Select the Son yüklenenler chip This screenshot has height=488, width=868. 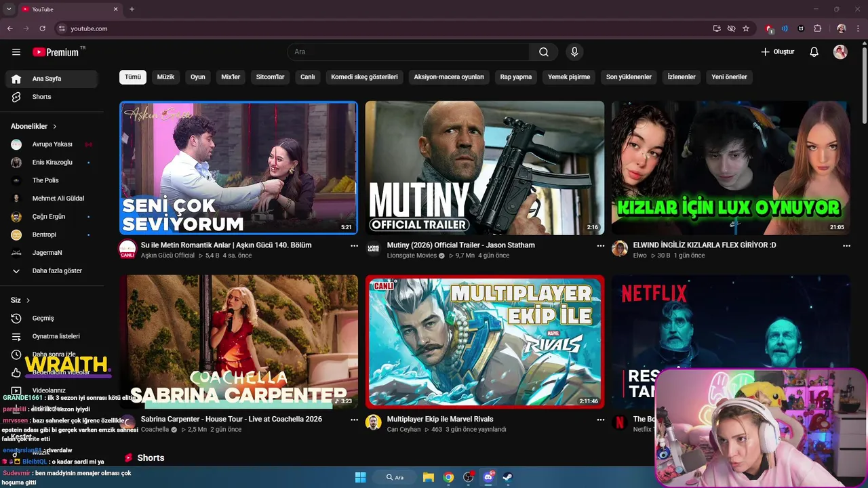pos(629,77)
